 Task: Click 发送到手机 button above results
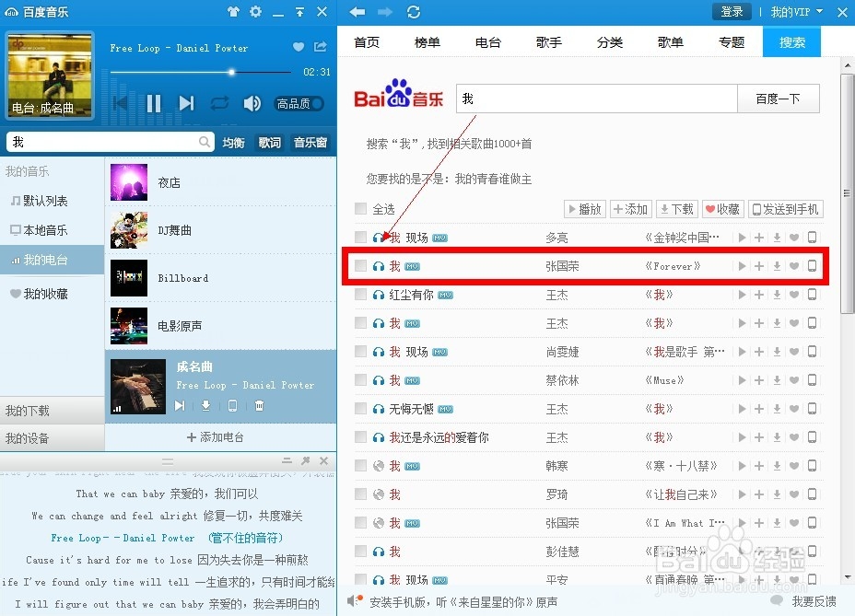[x=785, y=209]
